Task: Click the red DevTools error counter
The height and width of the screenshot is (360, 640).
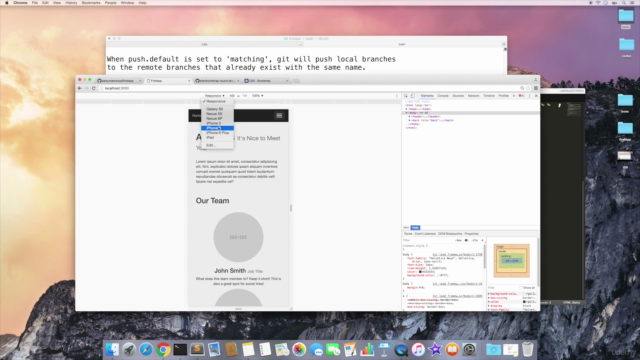Action: pyautogui.click(x=521, y=96)
